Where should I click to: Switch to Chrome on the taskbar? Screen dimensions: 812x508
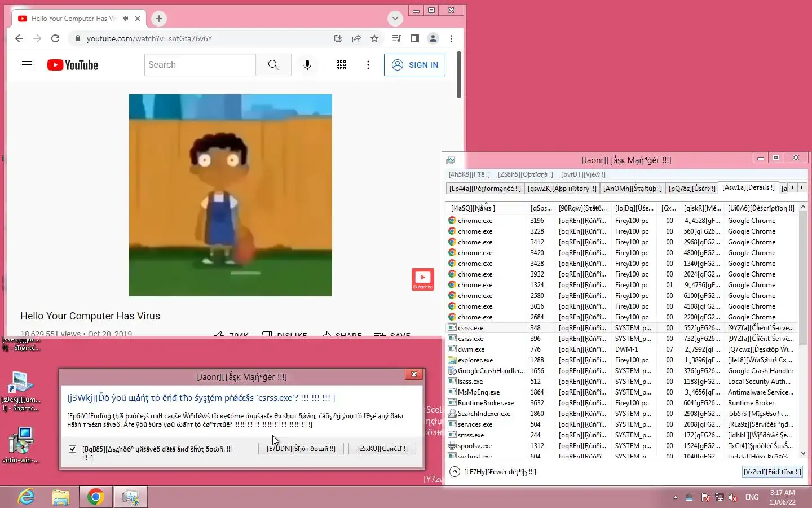[96, 497]
